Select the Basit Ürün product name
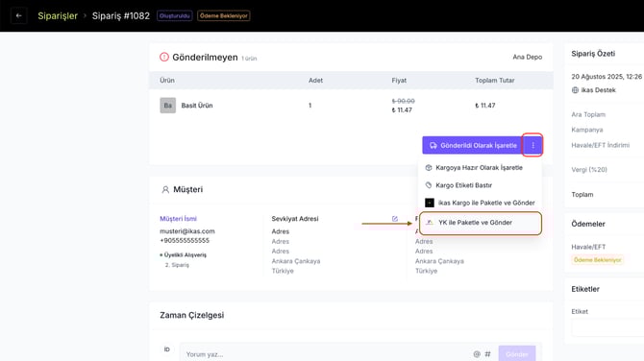Screen dimensions: 644x361 pos(197,106)
